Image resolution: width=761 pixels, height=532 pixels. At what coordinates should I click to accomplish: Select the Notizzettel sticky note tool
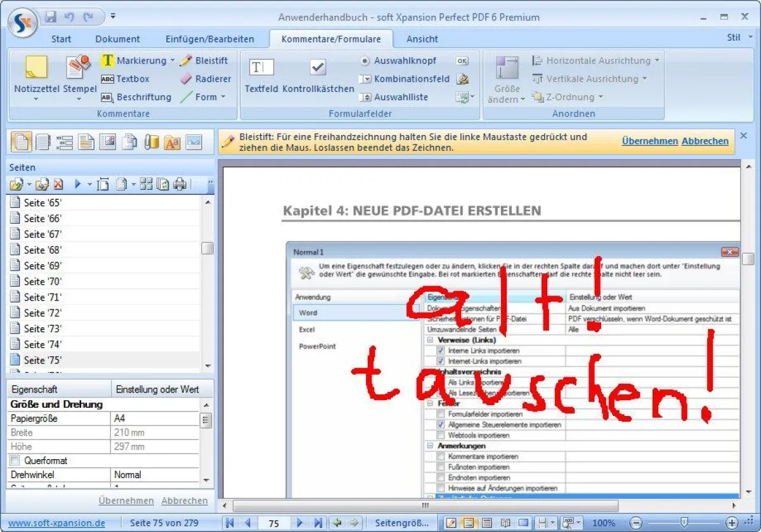36,75
